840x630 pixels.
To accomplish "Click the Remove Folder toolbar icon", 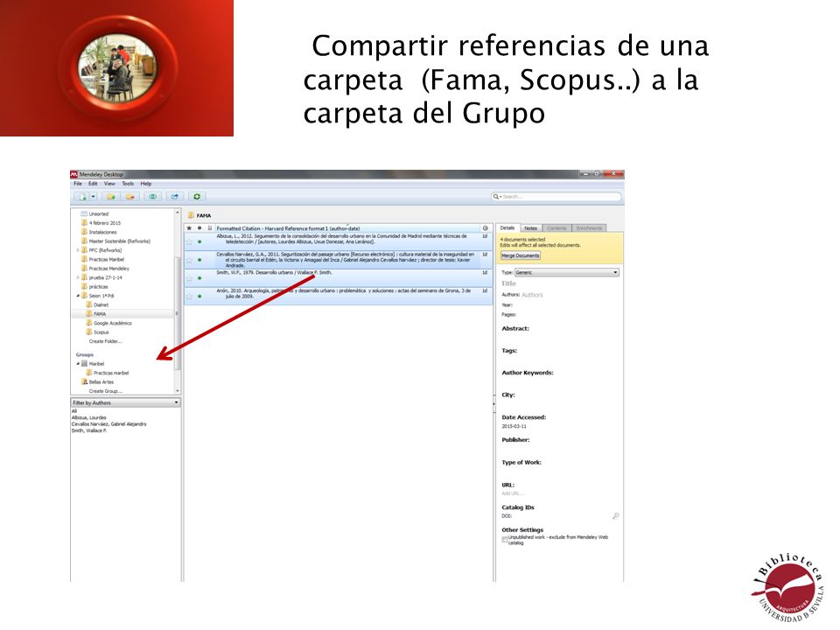I will (130, 197).
